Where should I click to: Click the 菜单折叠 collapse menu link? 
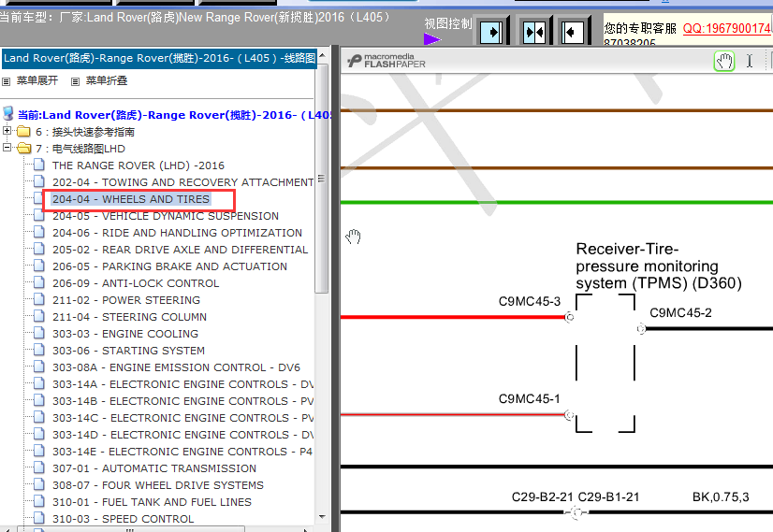point(107,80)
